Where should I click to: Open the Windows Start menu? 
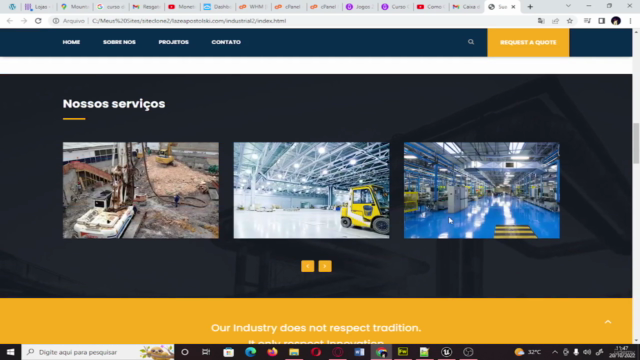click(11, 352)
